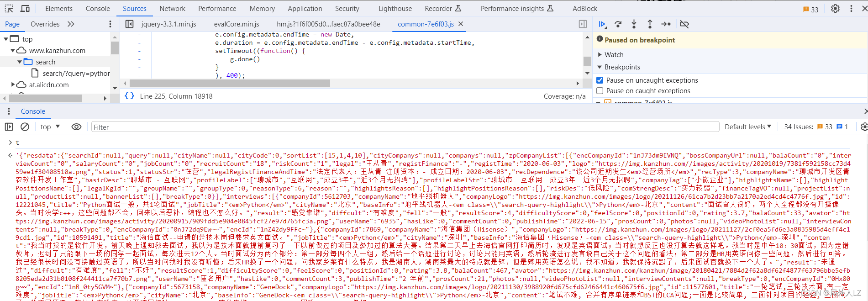Open Security panel

(347, 8)
